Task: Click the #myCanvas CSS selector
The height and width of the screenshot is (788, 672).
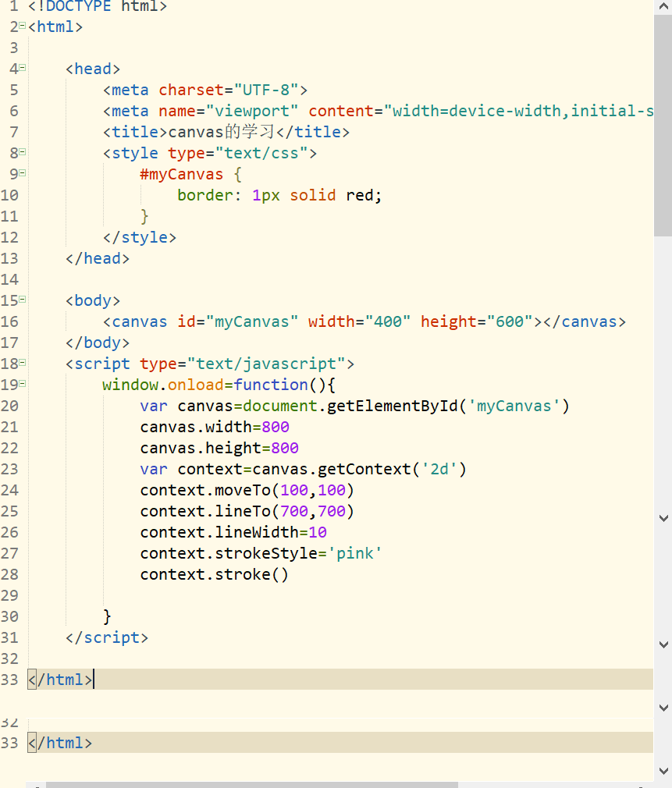Action: (181, 175)
